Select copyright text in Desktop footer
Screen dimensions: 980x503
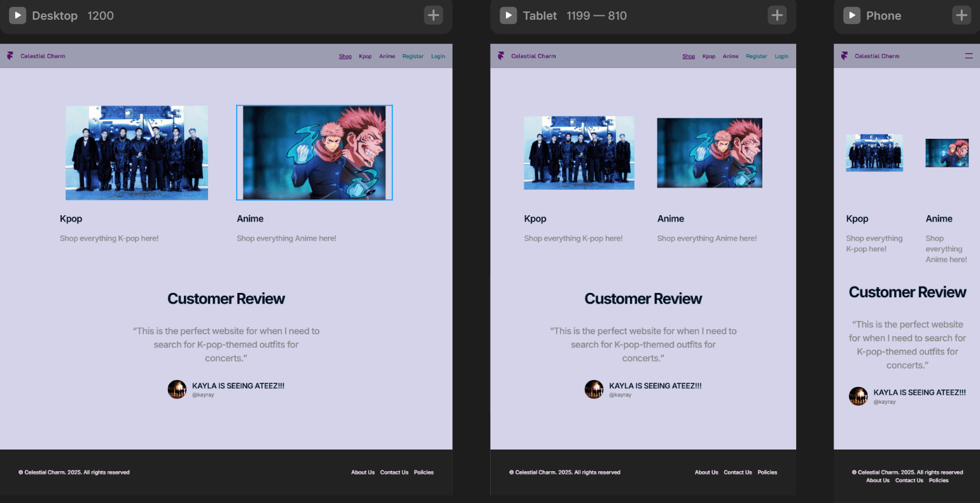pos(74,472)
